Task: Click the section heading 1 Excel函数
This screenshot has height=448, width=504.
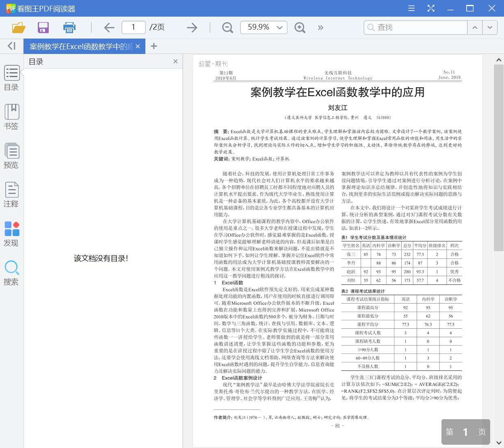Action: 228,282
